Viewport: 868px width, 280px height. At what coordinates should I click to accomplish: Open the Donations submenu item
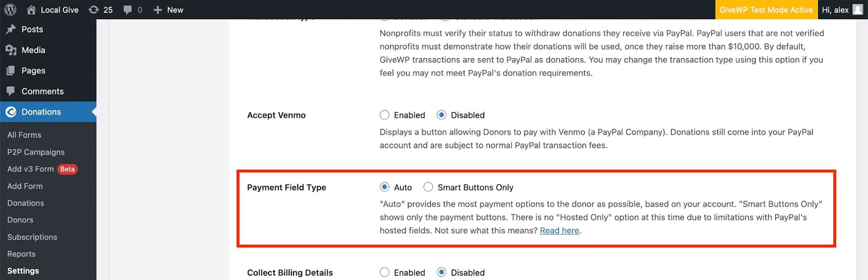tap(25, 203)
